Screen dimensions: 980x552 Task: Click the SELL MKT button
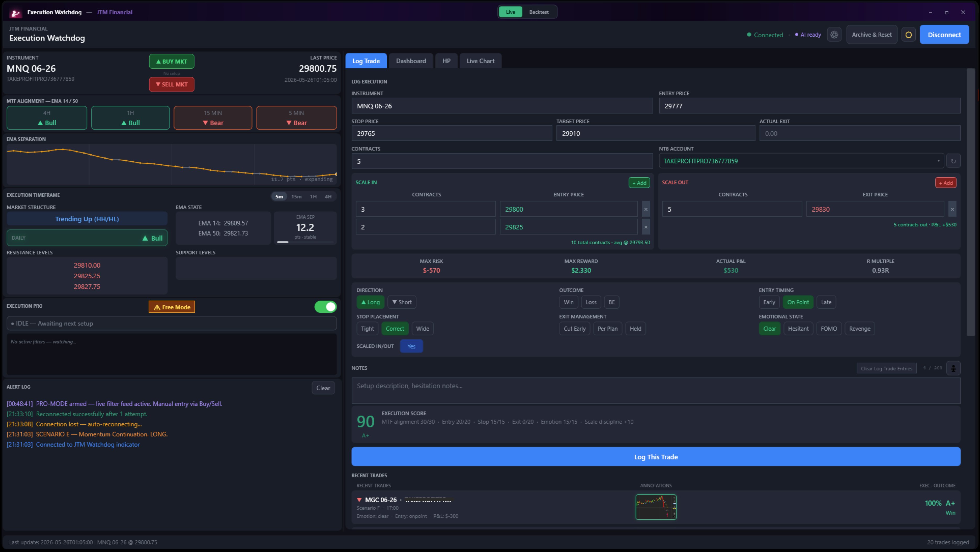pos(171,85)
